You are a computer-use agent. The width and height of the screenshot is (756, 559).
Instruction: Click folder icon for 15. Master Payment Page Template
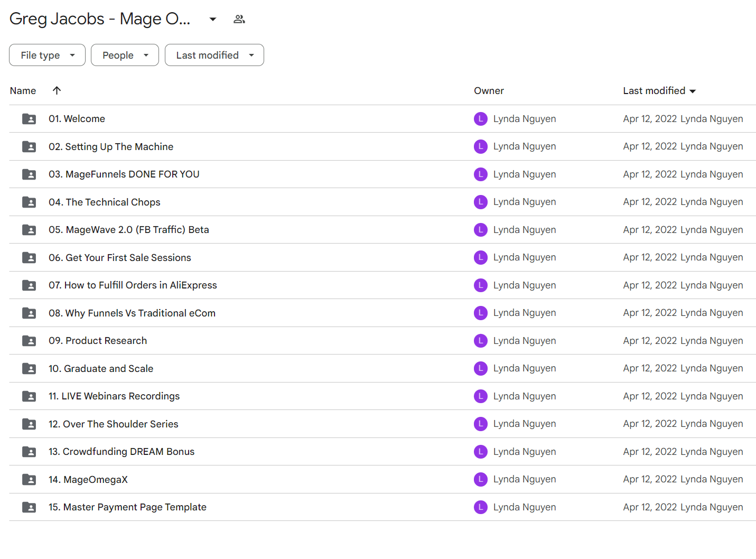[x=29, y=507]
